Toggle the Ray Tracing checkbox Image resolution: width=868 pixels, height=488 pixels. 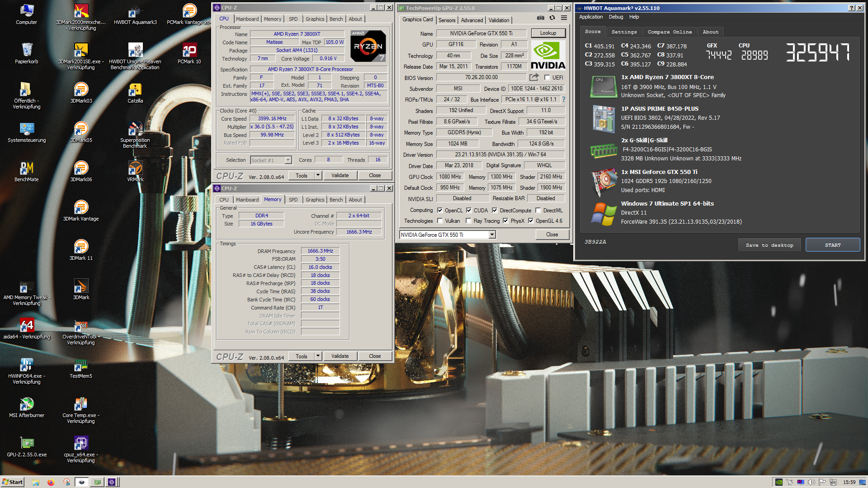coord(468,221)
